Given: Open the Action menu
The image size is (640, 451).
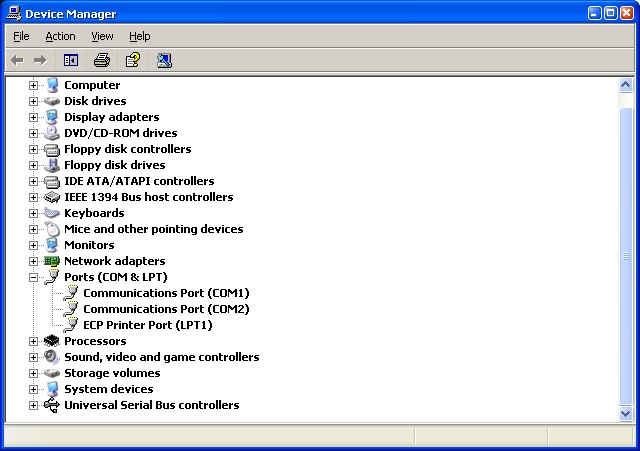Looking at the screenshot, I should click(60, 36).
